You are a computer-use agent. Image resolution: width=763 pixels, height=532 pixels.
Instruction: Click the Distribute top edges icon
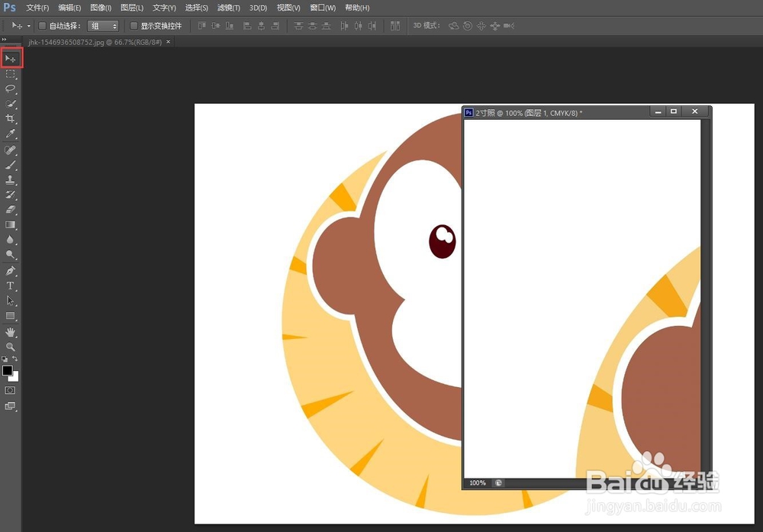pos(299,26)
